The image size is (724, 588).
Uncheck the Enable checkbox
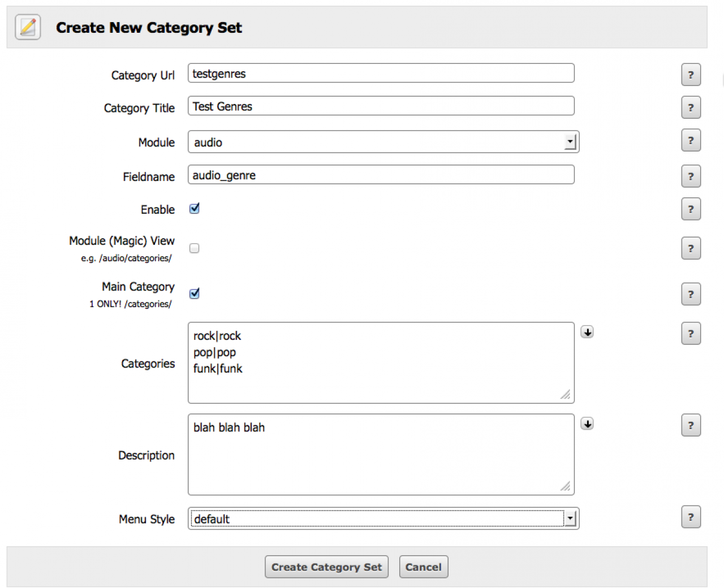195,209
